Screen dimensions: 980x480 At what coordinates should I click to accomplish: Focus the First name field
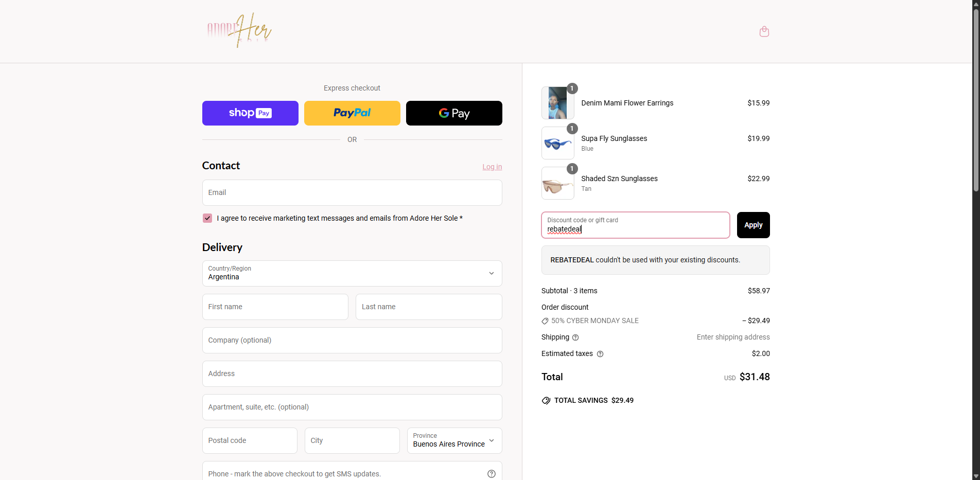[275, 307]
